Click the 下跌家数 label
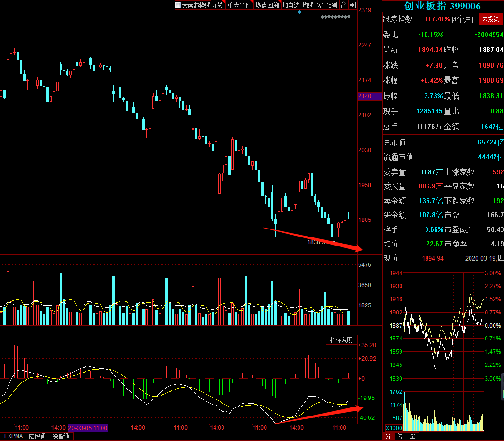The image size is (504, 441). click(x=459, y=201)
